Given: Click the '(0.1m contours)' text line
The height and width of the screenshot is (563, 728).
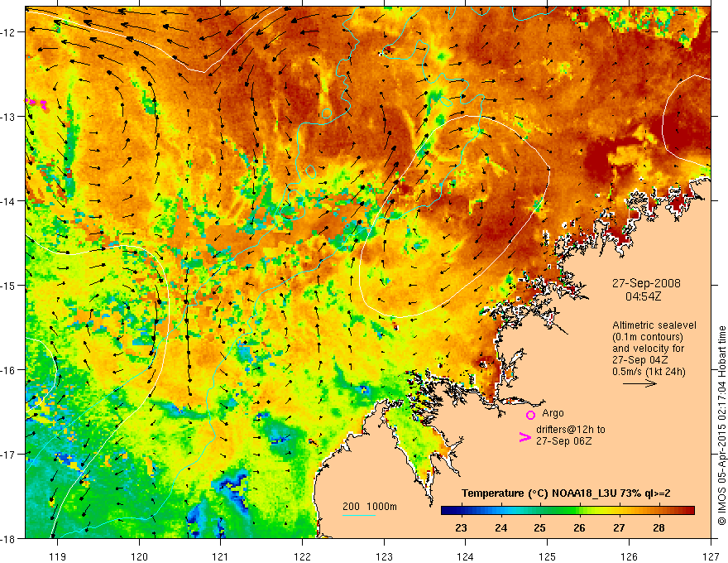Looking at the screenshot, I should point(648,337).
